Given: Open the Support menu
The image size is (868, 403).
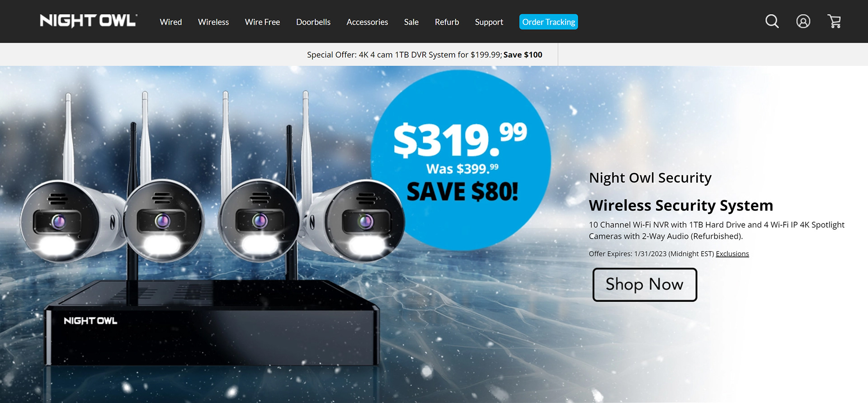Looking at the screenshot, I should [489, 22].
